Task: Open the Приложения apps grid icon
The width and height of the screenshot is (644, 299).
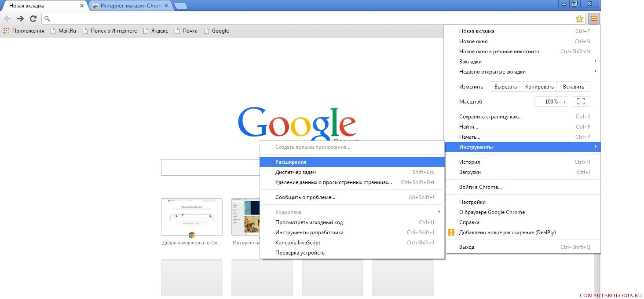Action: 7,31
